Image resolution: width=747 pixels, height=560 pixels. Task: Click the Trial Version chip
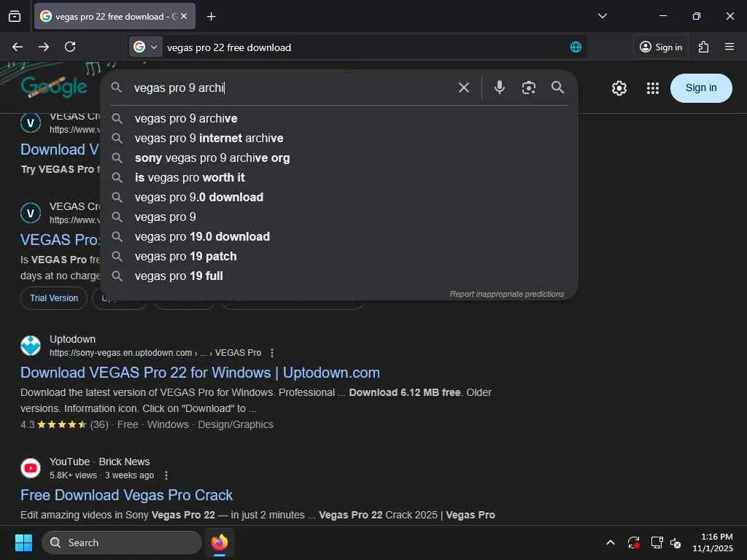pos(54,298)
